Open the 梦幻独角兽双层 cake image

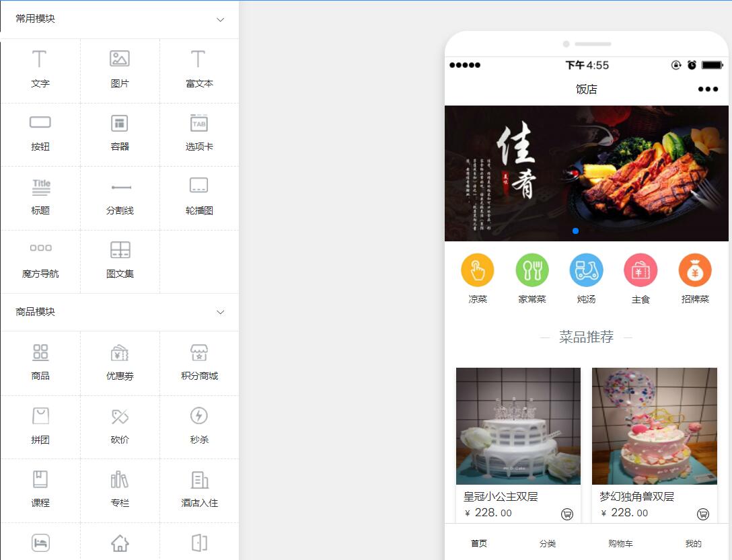655,426
